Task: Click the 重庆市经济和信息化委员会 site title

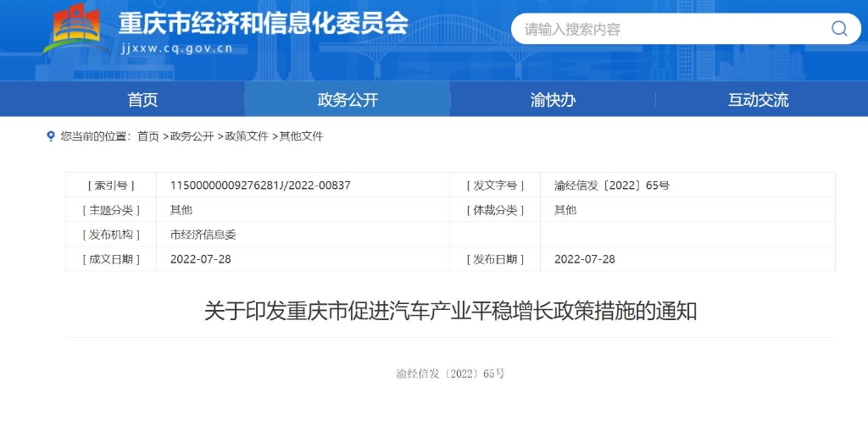Action: (263, 23)
